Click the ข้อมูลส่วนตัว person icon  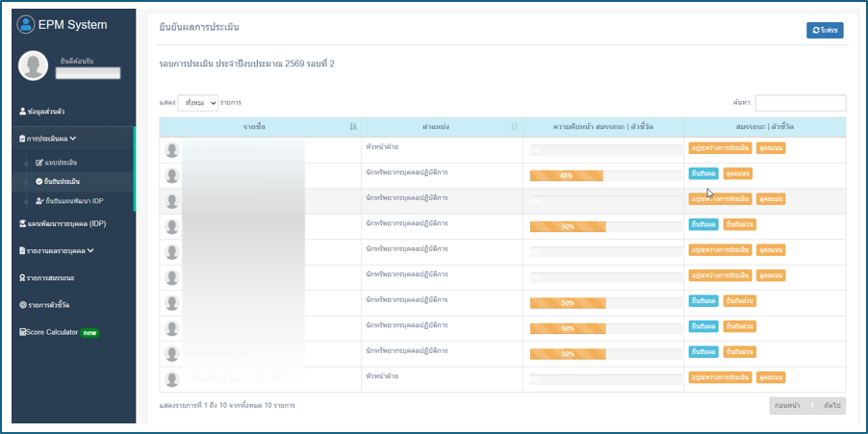tap(22, 112)
